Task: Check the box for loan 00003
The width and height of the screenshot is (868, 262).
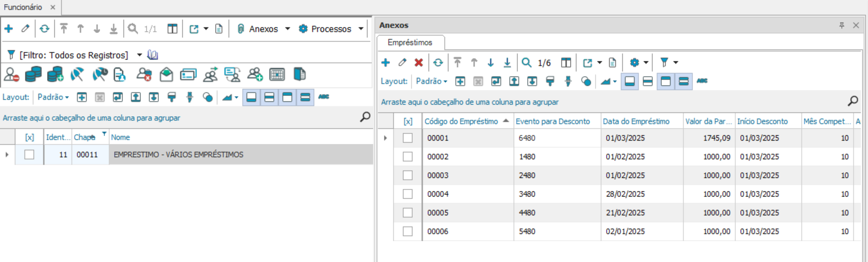Action: tap(408, 175)
